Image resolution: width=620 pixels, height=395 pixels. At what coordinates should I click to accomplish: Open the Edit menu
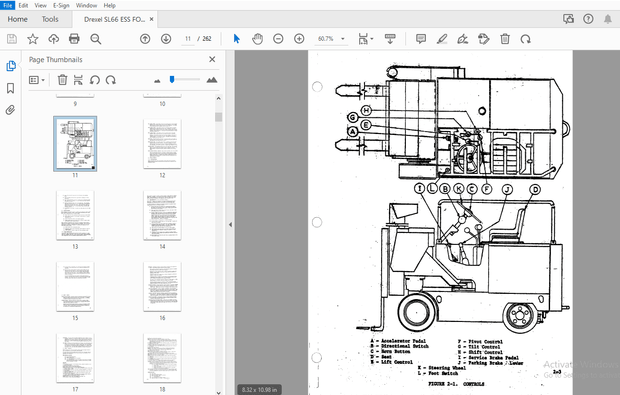23,5
